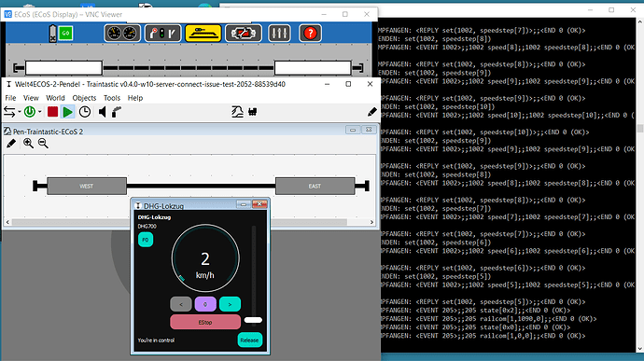644x361 pixels.
Task: Open the File menu
Action: [10, 98]
